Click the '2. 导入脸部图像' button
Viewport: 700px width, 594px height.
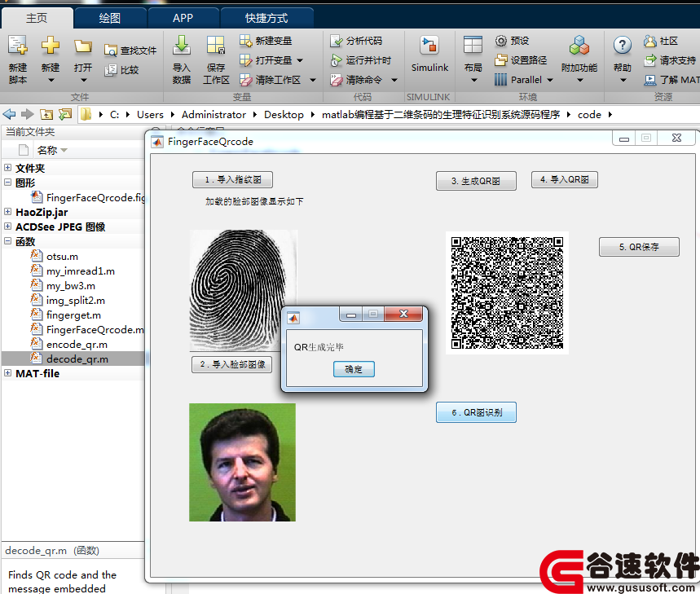[232, 364]
